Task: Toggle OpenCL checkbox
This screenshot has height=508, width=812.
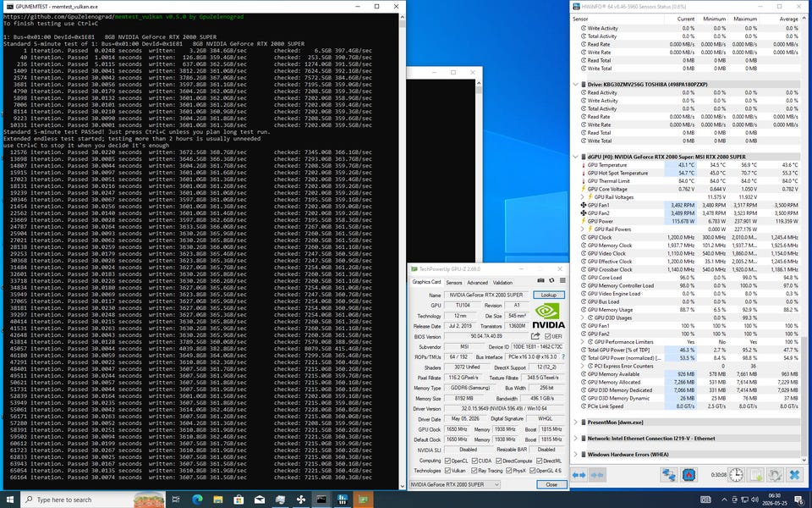Action: click(x=447, y=461)
